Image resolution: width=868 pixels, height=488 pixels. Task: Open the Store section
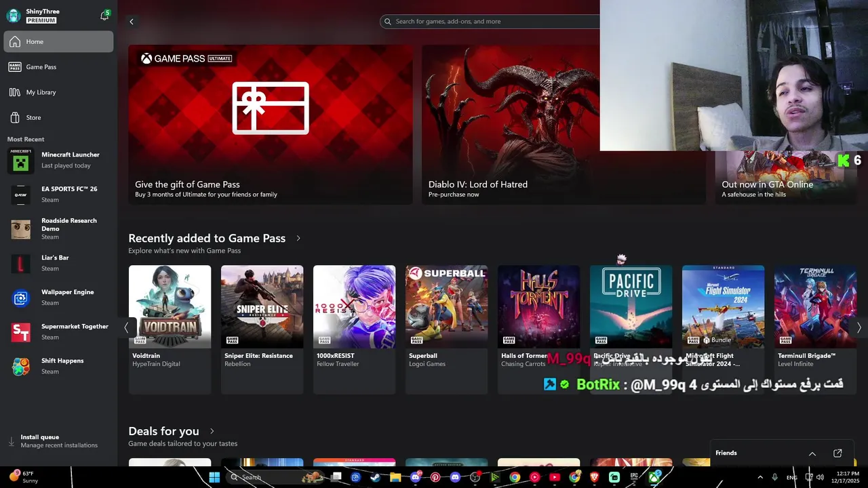(58, 117)
